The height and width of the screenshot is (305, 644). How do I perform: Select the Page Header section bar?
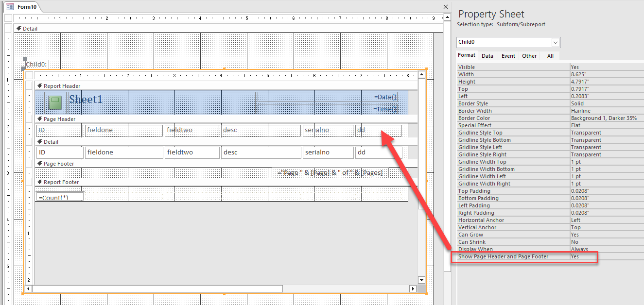(x=226, y=119)
